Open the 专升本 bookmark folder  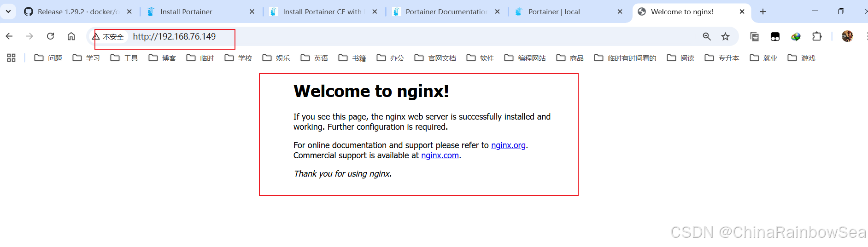(x=722, y=58)
